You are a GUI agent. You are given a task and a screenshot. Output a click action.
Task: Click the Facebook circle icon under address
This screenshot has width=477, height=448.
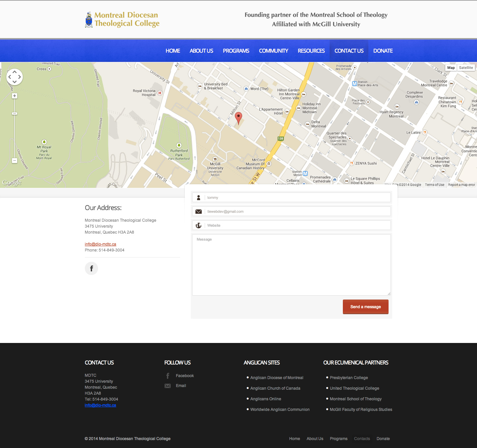[x=91, y=268]
